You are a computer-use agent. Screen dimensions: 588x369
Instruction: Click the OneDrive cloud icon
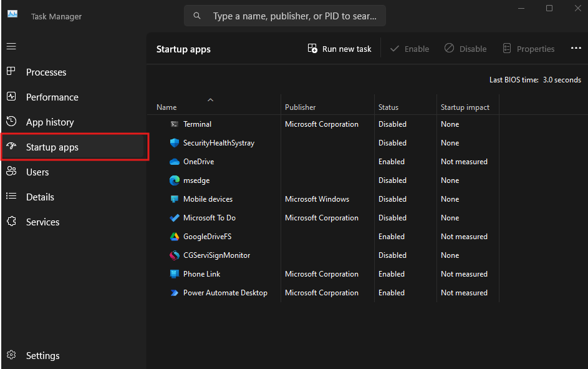click(175, 162)
